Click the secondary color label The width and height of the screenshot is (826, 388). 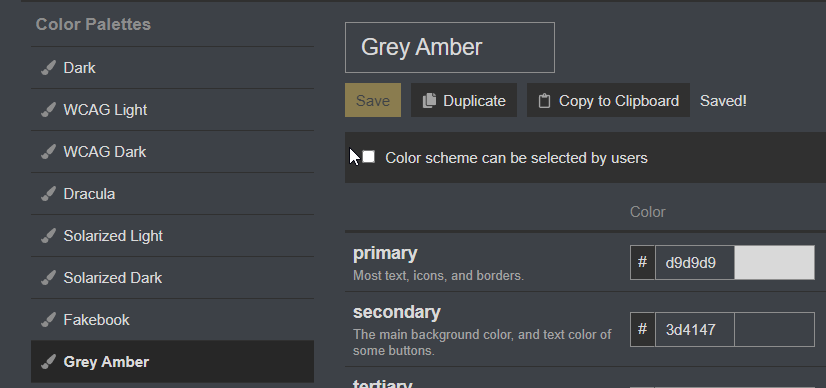tap(397, 312)
